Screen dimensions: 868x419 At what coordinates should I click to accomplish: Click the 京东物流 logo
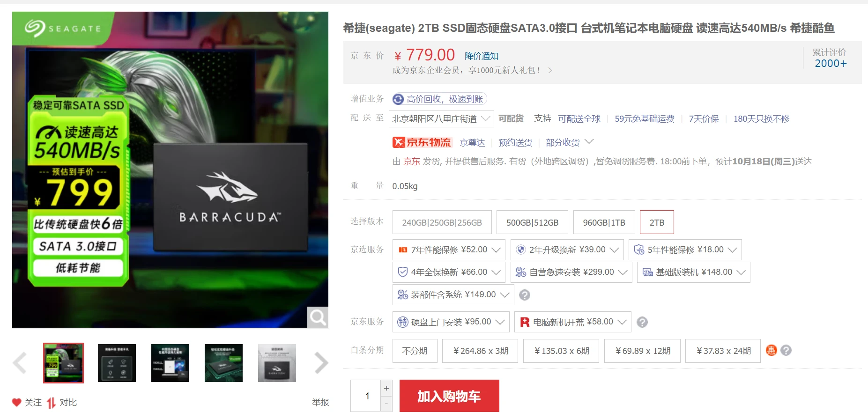pyautogui.click(x=422, y=142)
